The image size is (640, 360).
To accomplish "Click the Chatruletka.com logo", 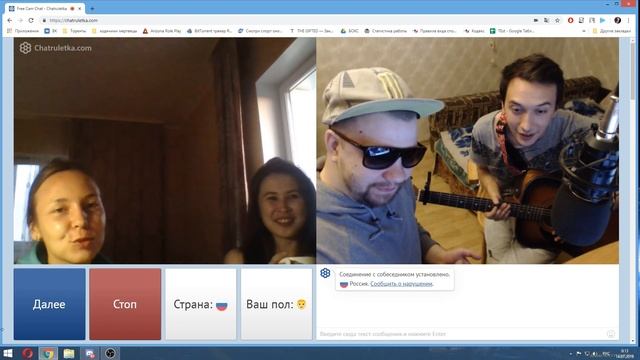I will pyautogui.click(x=56, y=48).
